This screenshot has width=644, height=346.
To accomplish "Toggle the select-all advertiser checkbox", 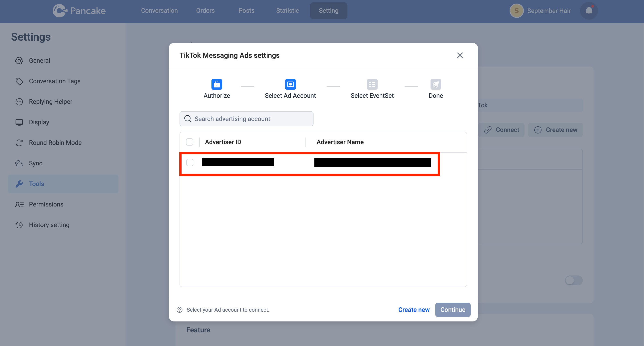I will (x=190, y=142).
